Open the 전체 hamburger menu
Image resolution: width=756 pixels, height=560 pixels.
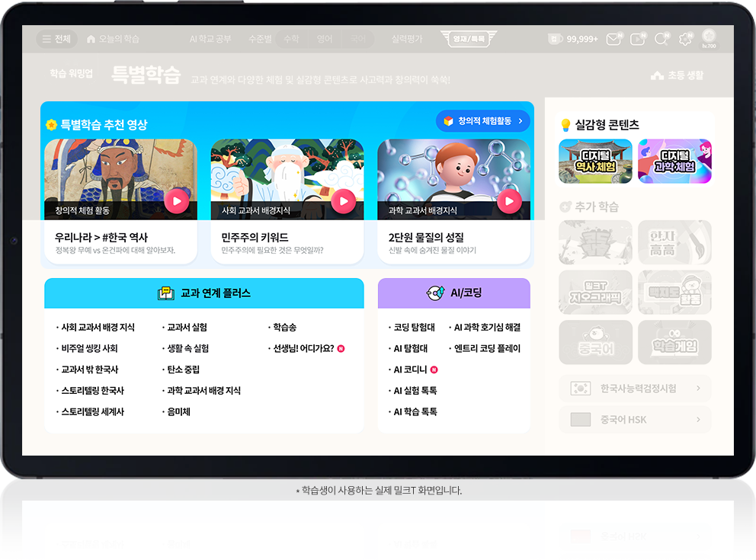point(57,39)
